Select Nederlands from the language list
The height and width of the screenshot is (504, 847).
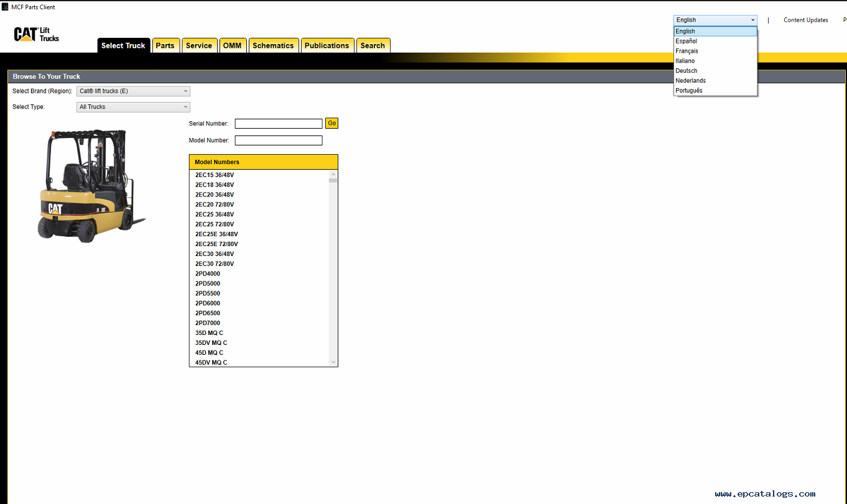715,81
